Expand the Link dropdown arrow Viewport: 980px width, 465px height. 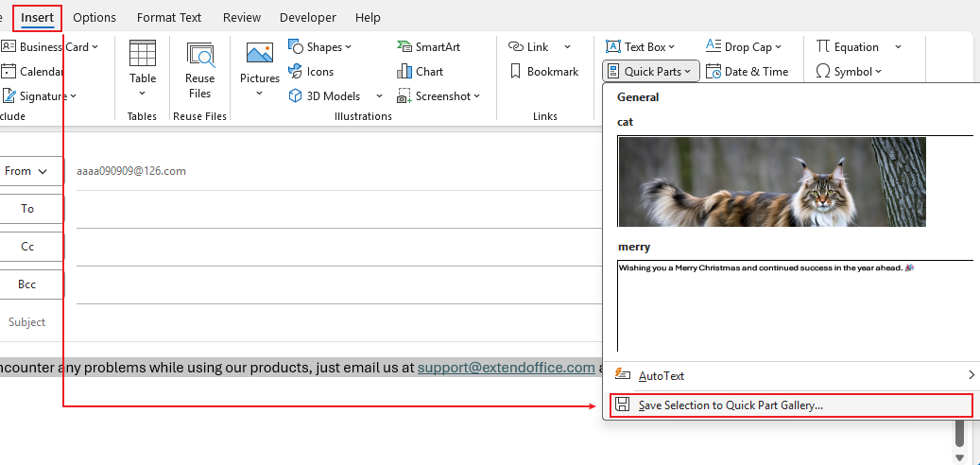pyautogui.click(x=568, y=47)
